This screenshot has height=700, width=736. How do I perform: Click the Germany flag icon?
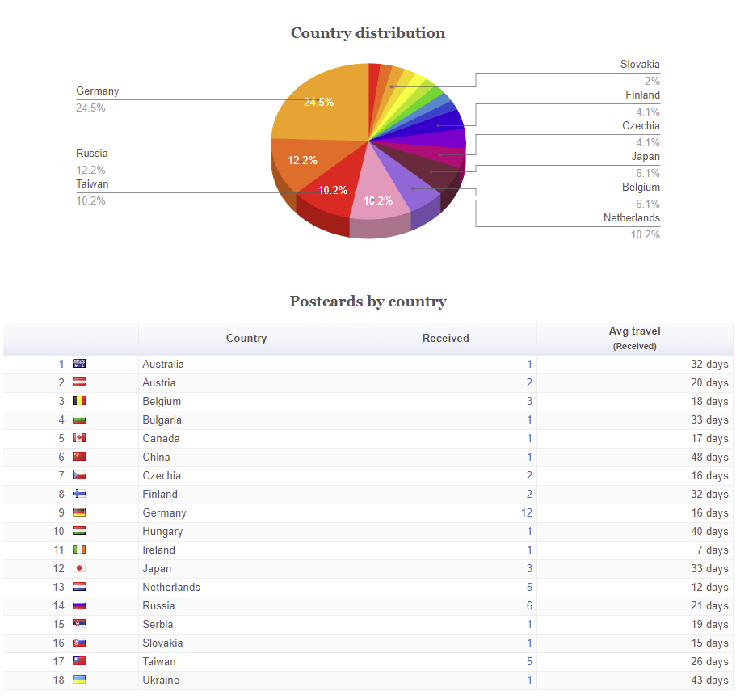click(79, 512)
